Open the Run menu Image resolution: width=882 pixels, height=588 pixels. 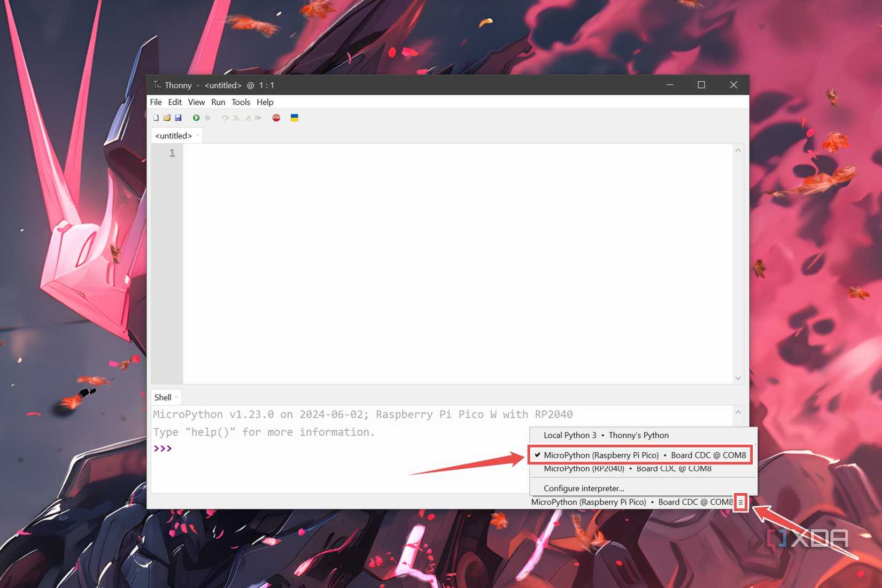(x=218, y=102)
